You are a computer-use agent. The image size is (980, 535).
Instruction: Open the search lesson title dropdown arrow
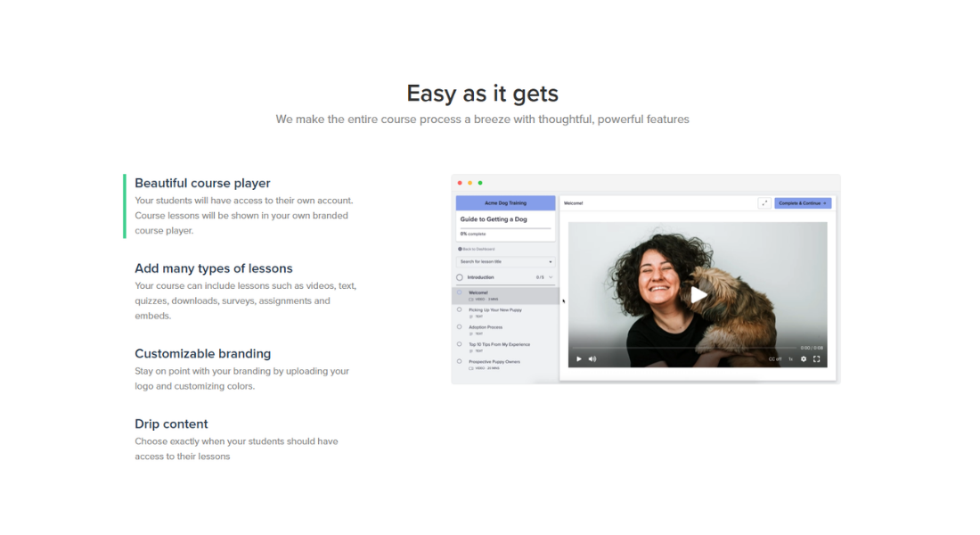tap(550, 259)
